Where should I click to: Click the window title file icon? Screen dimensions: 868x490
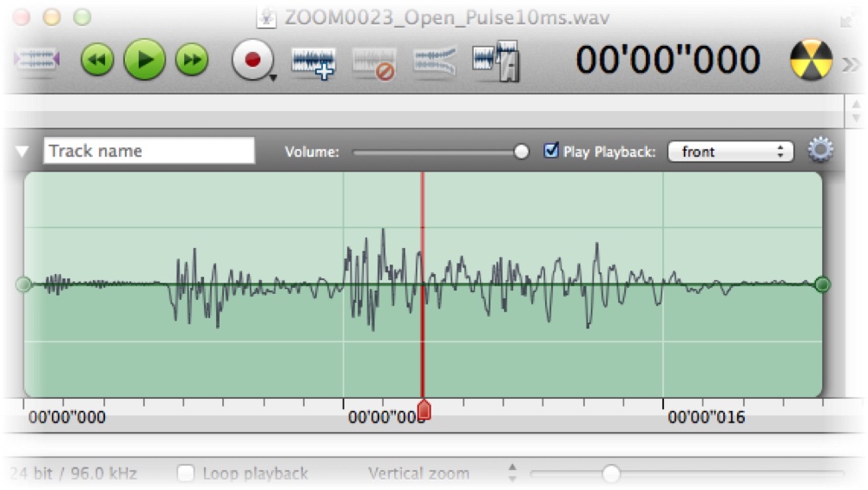266,17
